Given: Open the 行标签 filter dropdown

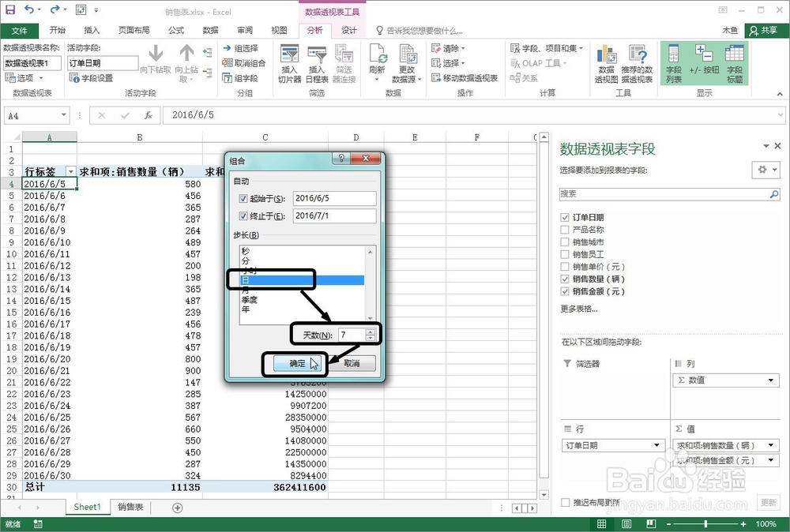Looking at the screenshot, I should [x=72, y=170].
